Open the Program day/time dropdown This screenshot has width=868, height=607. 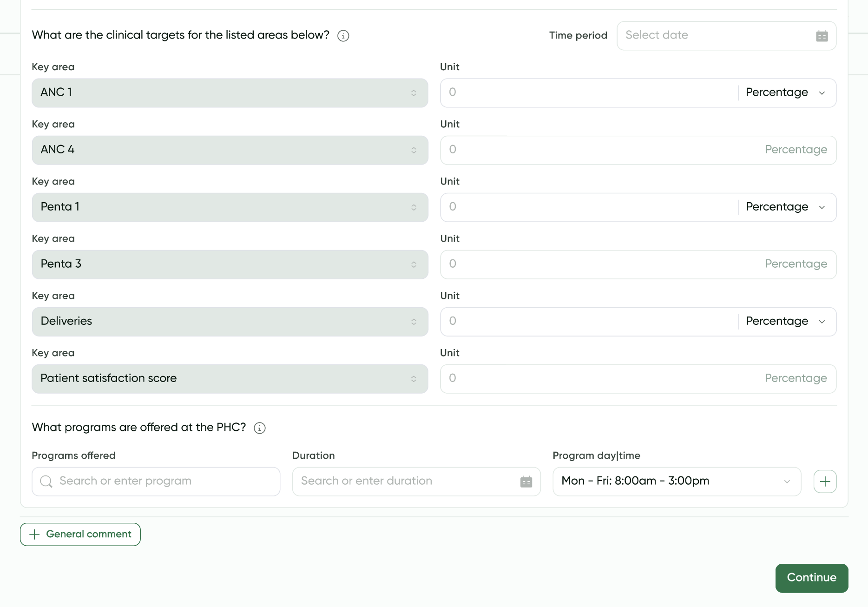click(x=676, y=482)
